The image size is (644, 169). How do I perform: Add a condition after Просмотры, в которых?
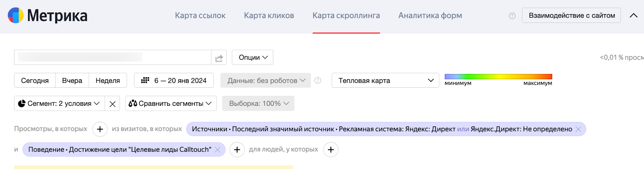point(100,129)
